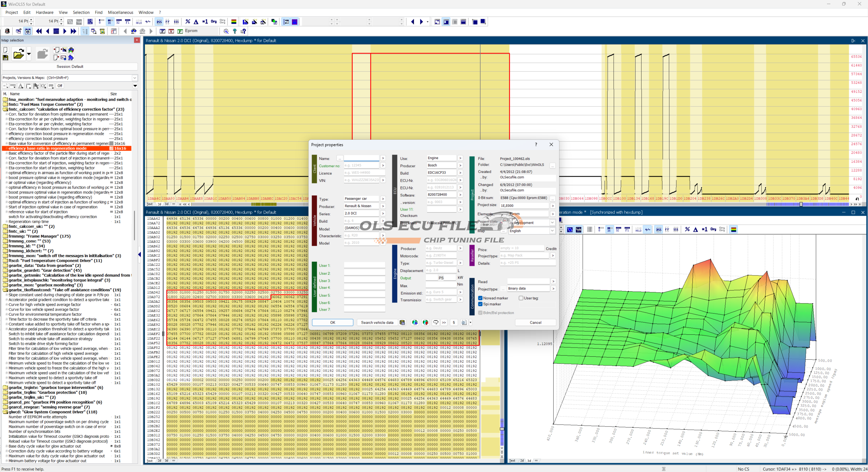868x472 pixels.
Task: Uncheck the Noread marker checkbox
Action: [x=480, y=298]
